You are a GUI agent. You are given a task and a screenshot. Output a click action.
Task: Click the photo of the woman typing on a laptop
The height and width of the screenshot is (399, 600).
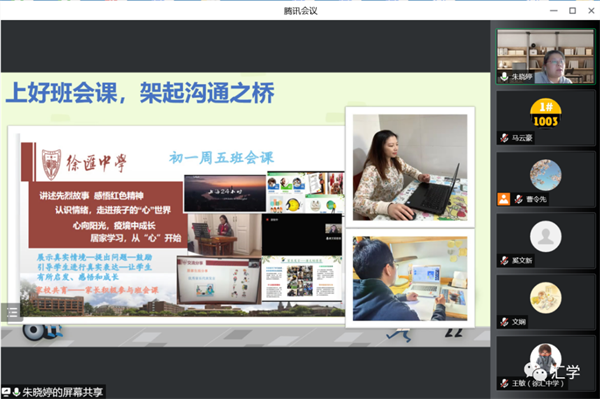[x=410, y=167]
